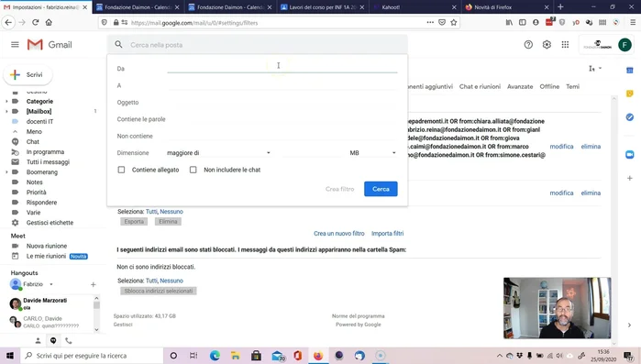
Task: Open Firefox application menu
Action: click(633, 23)
